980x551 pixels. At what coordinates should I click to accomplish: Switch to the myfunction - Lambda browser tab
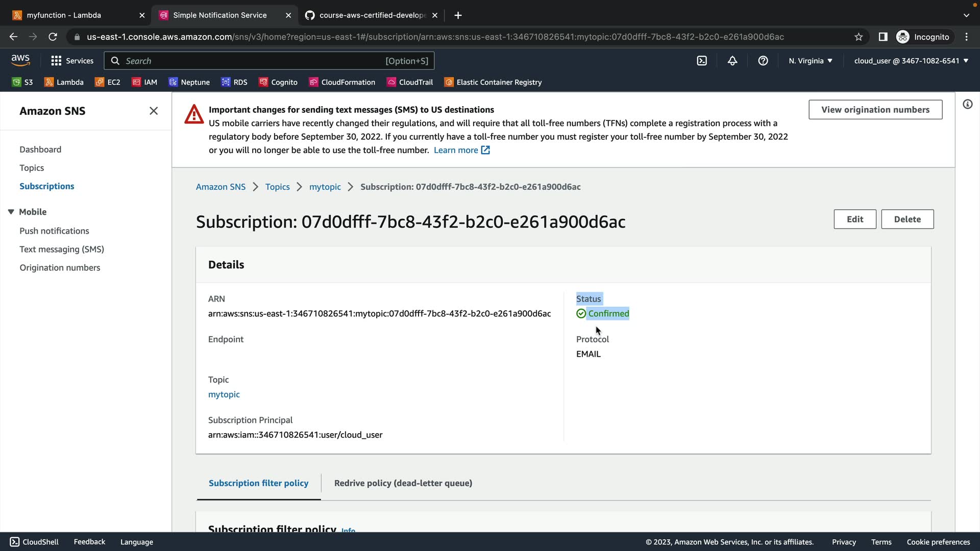click(64, 15)
